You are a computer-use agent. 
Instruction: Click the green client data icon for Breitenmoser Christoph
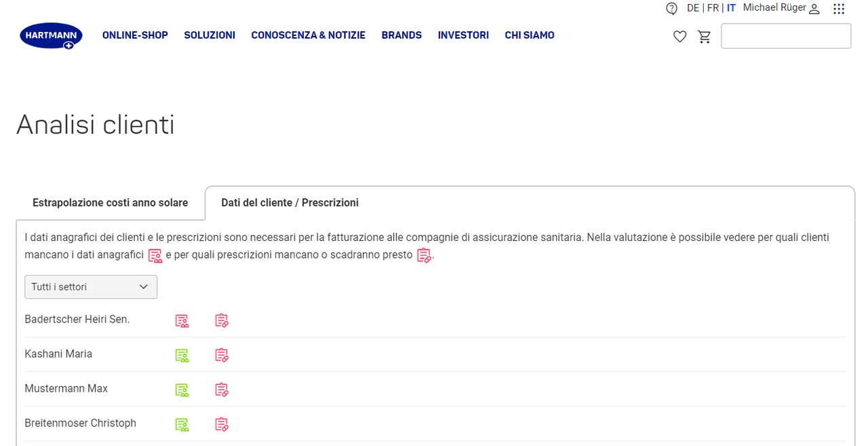coord(182,424)
